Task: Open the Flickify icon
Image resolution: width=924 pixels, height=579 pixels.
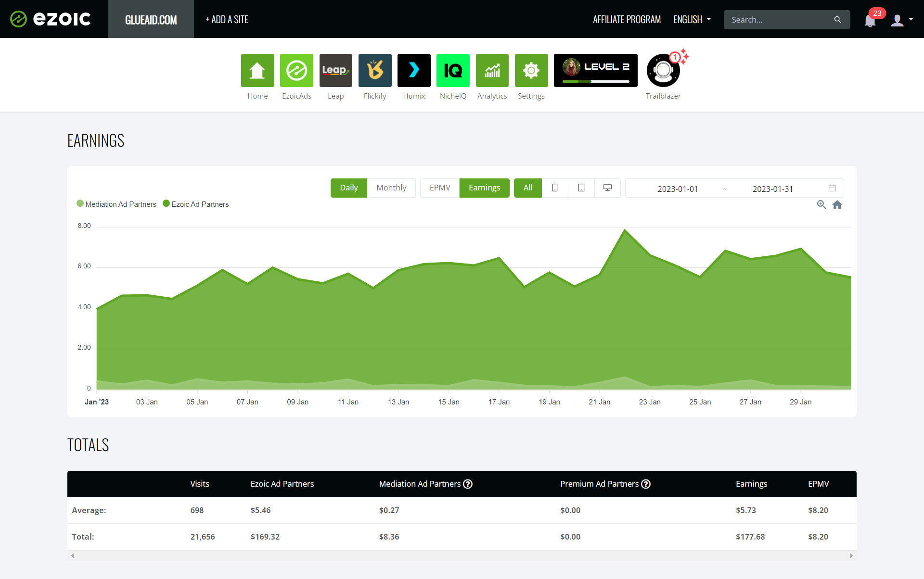Action: point(375,70)
